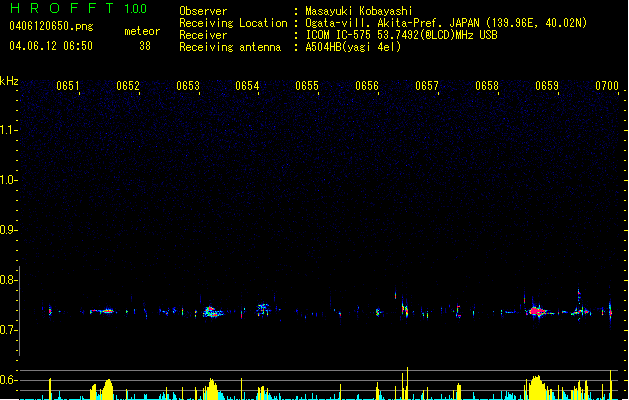Click observer name Masayuki Kobayashi
This screenshot has width=629, height=400.
tap(359, 11)
